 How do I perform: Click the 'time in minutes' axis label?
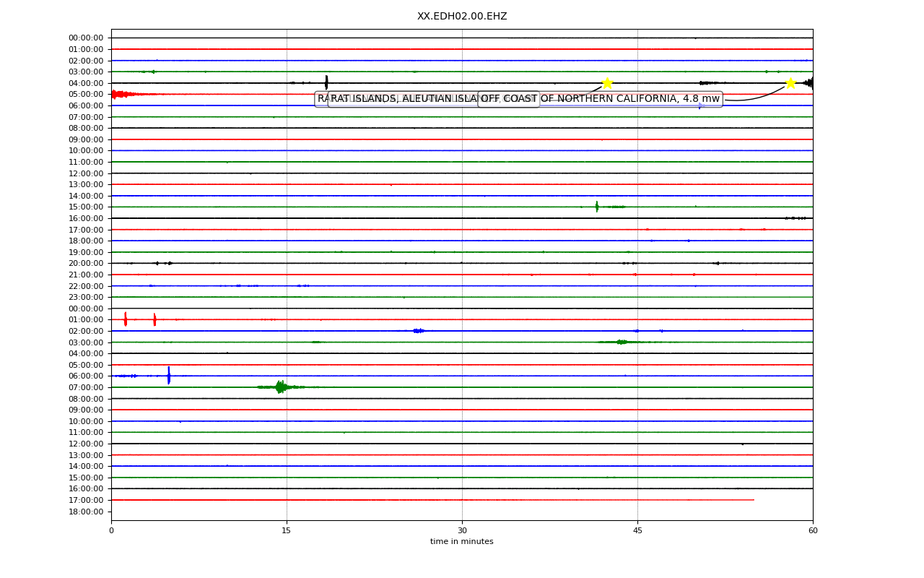462,542
